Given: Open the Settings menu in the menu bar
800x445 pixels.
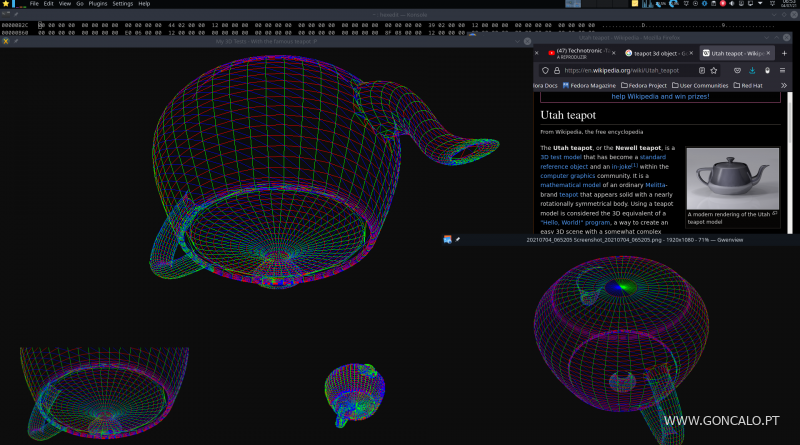Looking at the screenshot, I should 122,4.
